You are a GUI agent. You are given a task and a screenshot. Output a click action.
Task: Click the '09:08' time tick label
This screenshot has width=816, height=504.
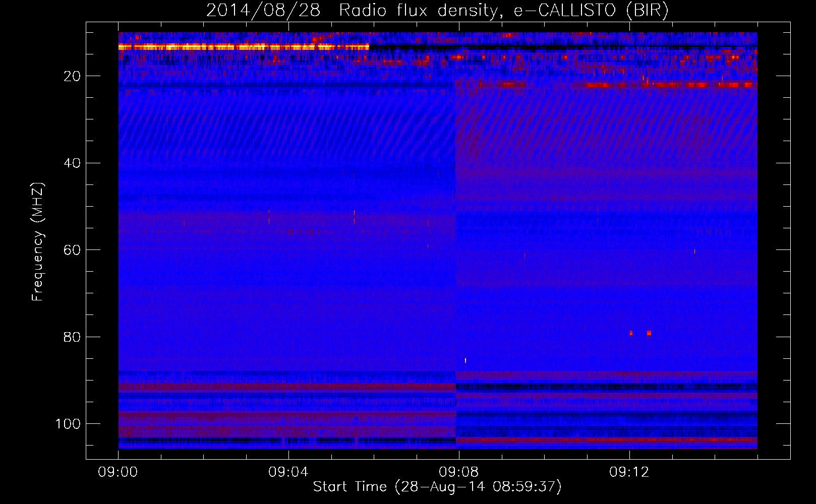point(459,472)
